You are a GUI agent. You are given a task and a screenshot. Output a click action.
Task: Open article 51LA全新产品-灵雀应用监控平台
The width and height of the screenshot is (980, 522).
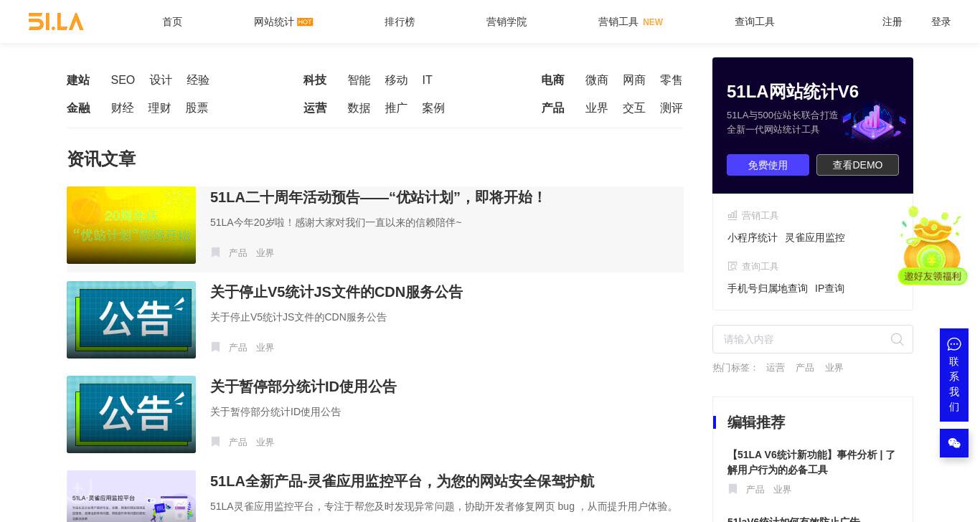402,481
